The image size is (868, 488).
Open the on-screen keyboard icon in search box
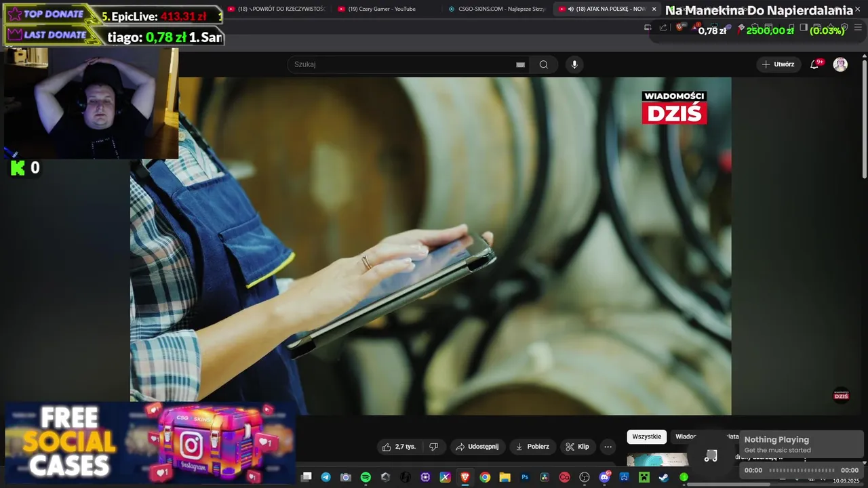[520, 64]
